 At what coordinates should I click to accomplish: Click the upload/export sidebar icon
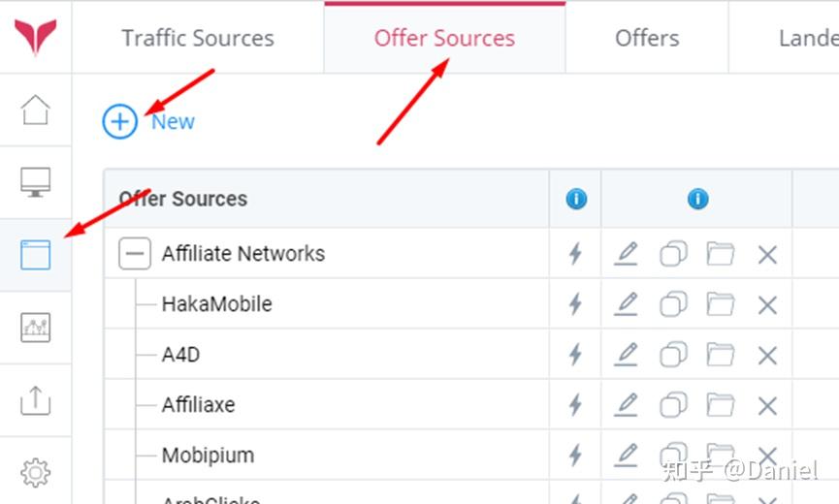pyautogui.click(x=35, y=400)
